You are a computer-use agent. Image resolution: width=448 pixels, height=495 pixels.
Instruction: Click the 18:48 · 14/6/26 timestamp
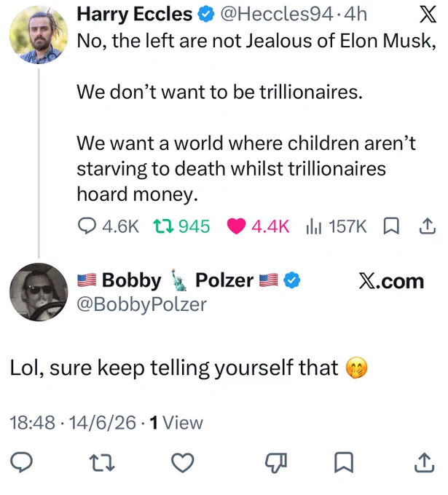point(73,422)
